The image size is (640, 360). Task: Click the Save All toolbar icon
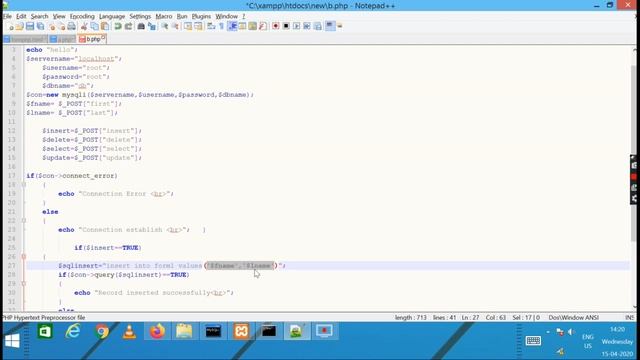click(x=40, y=27)
